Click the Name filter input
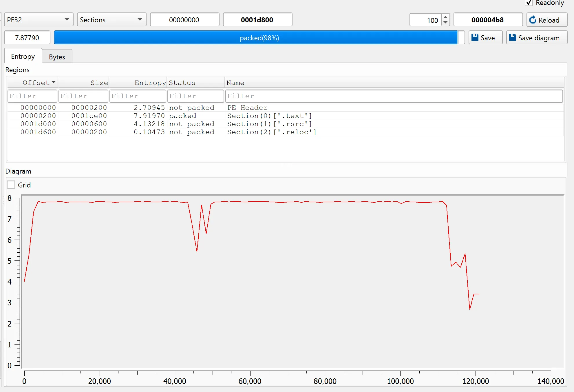Viewport: 574px width, 392px height. 394,96
